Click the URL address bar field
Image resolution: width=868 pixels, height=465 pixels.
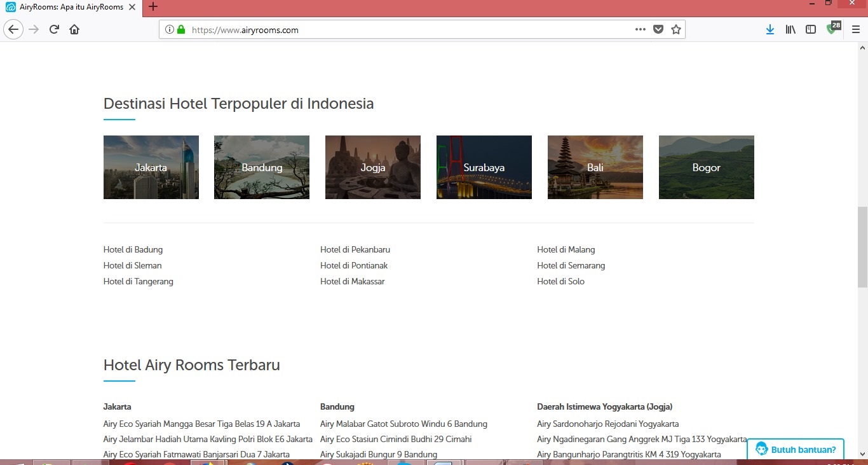click(x=407, y=29)
